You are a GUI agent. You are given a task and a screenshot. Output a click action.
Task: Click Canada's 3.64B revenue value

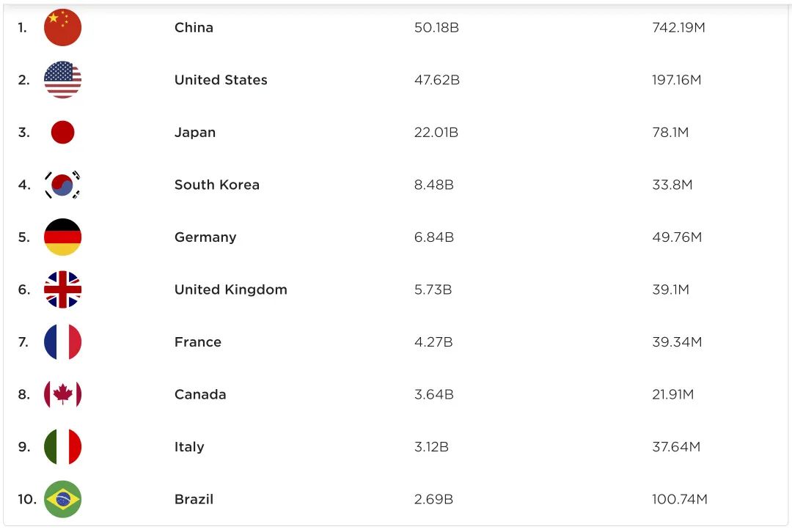point(434,394)
